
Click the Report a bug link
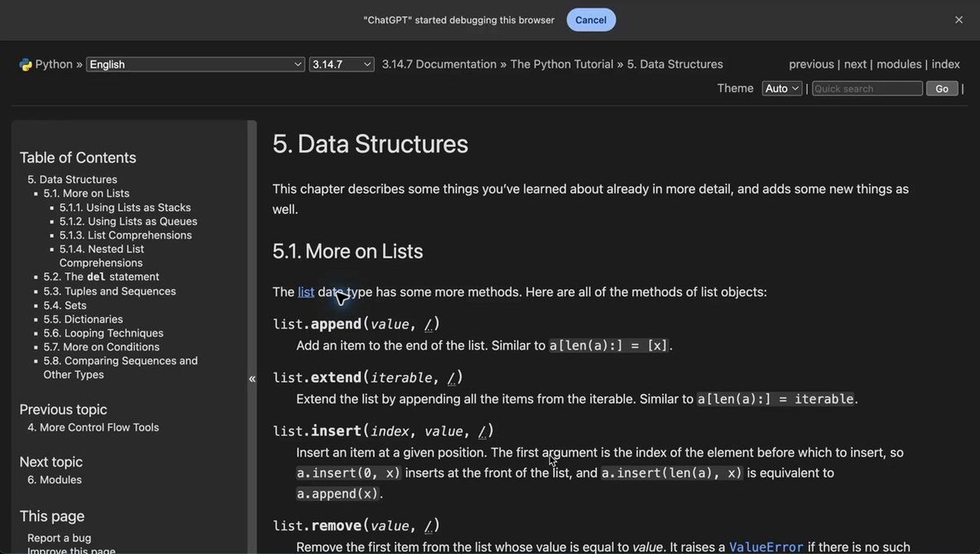point(60,538)
